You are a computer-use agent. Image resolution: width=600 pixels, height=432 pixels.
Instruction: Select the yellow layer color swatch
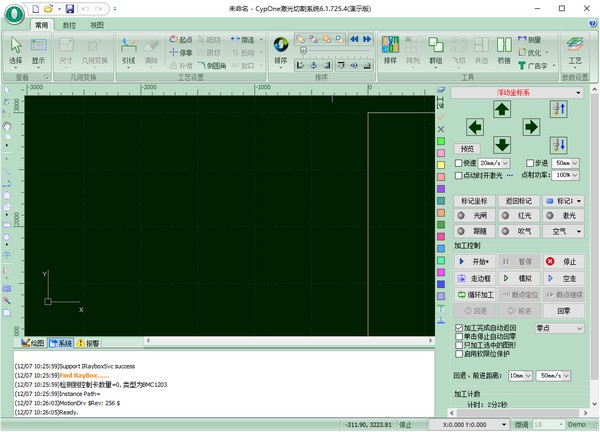(x=441, y=165)
